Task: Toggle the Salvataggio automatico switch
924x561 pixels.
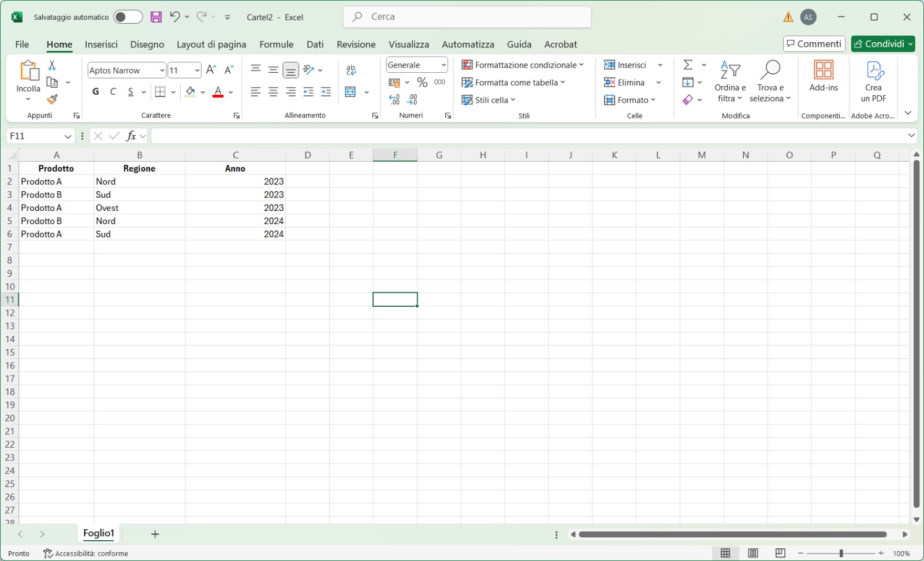Action: pyautogui.click(x=128, y=17)
